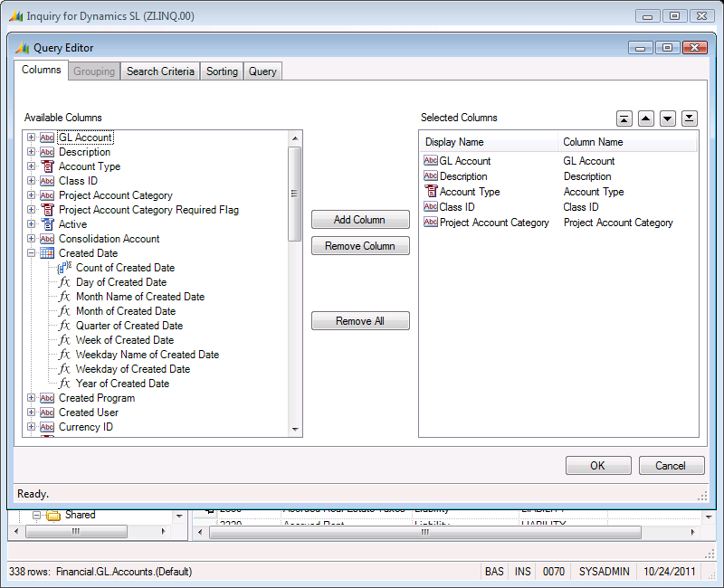
Task: Select Year of Created Date item
Action: pyautogui.click(x=122, y=384)
